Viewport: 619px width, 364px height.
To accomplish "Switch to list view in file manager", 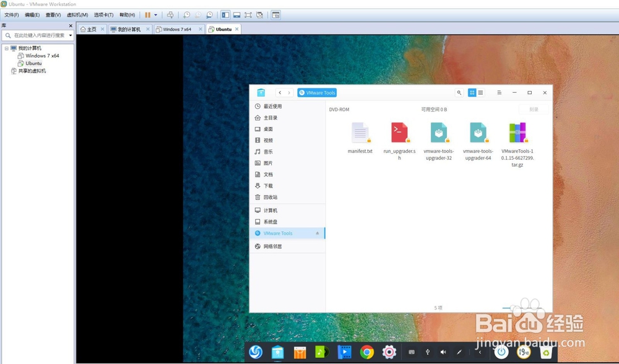I will (480, 92).
